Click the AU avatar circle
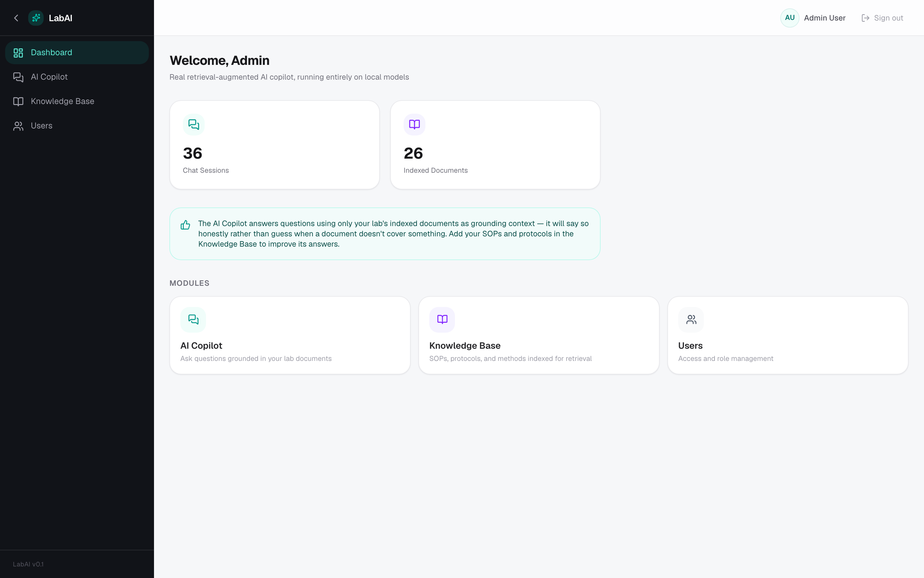Image resolution: width=924 pixels, height=578 pixels. tap(790, 18)
